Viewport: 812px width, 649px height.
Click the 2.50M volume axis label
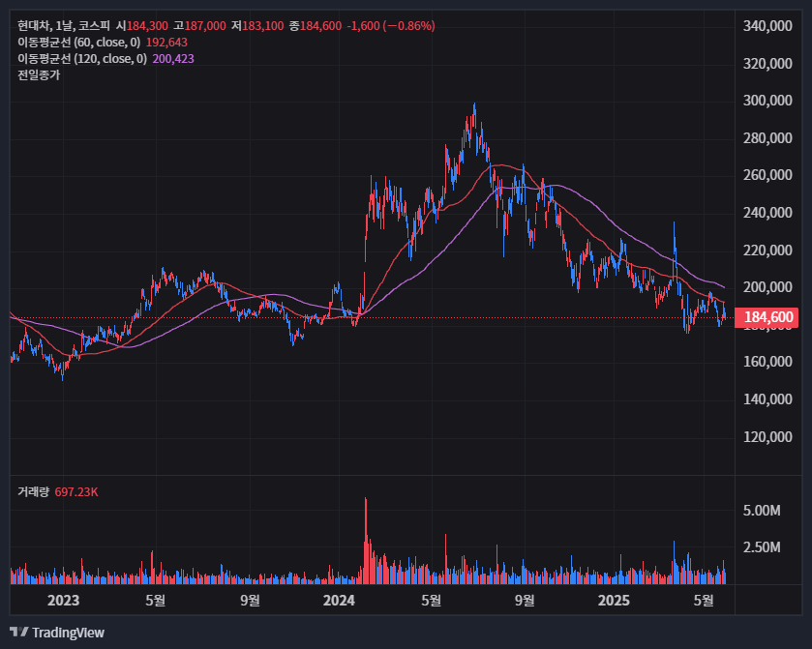pos(762,547)
